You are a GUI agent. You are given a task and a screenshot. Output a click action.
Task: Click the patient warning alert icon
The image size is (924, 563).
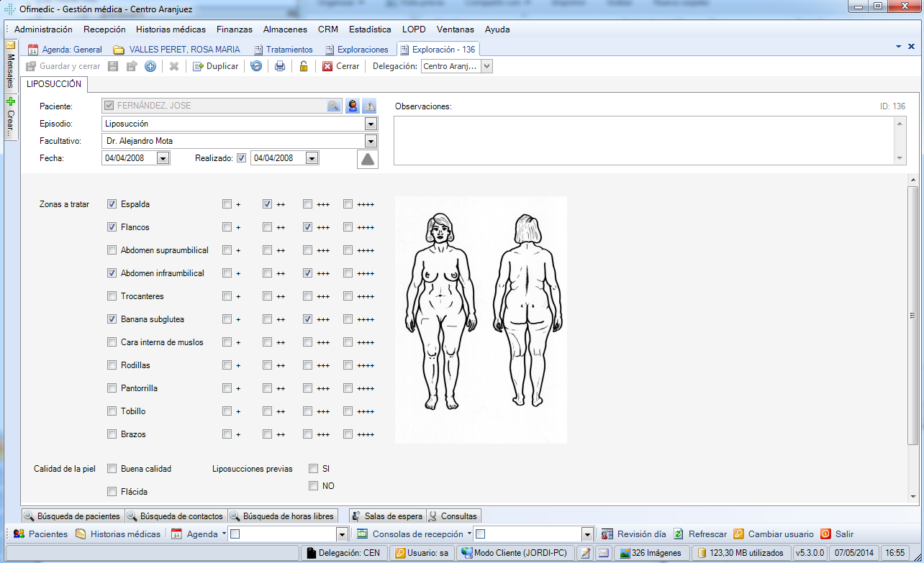tap(369, 106)
